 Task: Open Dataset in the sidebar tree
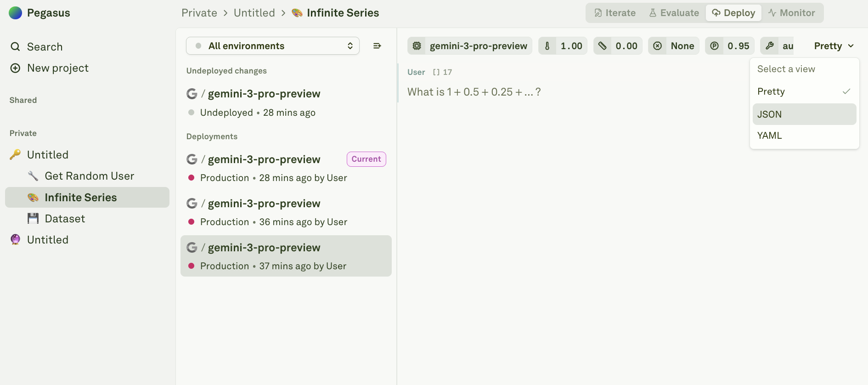pyautogui.click(x=87, y=218)
